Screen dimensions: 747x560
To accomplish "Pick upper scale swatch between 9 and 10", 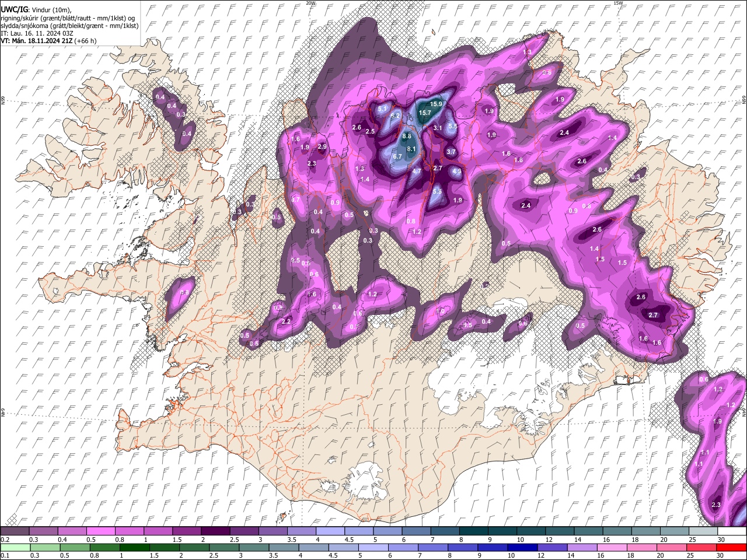I will 502,531.
